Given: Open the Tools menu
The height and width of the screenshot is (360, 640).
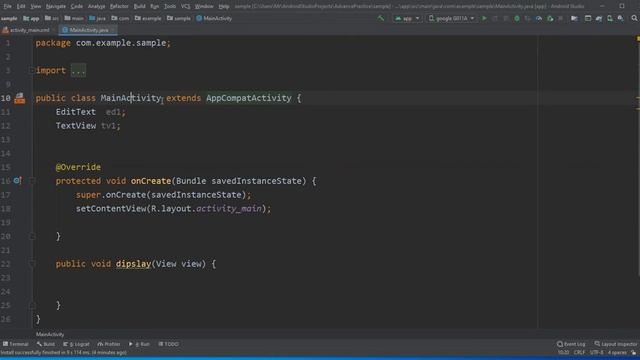Looking at the screenshot, I should click(170, 6).
